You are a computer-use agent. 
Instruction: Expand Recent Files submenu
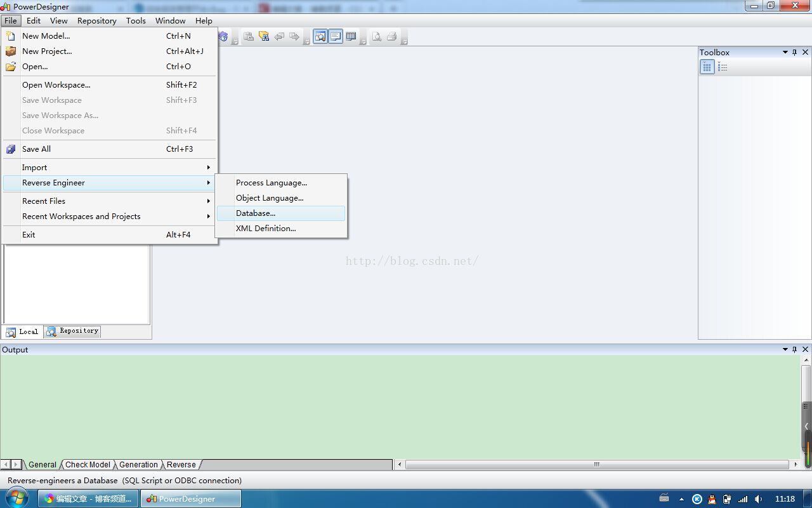pos(110,201)
